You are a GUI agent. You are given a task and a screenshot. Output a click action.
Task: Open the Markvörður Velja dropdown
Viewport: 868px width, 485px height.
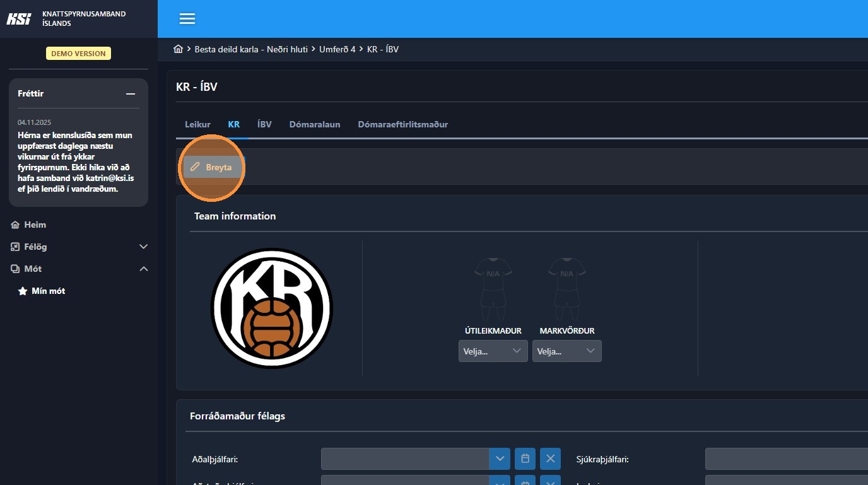pos(567,351)
